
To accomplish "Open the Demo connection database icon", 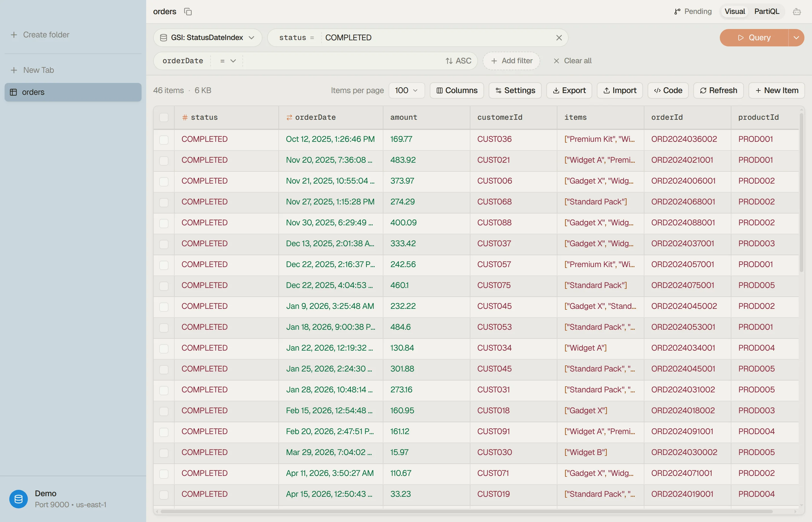I will (x=18, y=499).
